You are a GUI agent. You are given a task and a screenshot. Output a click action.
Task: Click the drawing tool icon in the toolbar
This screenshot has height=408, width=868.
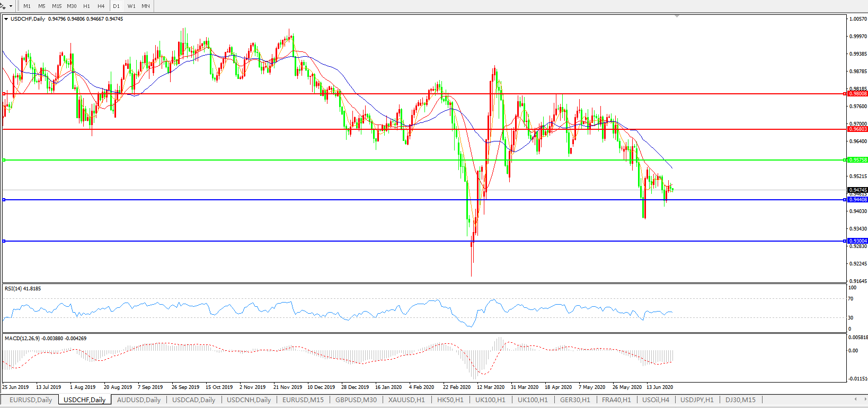pos(4,6)
